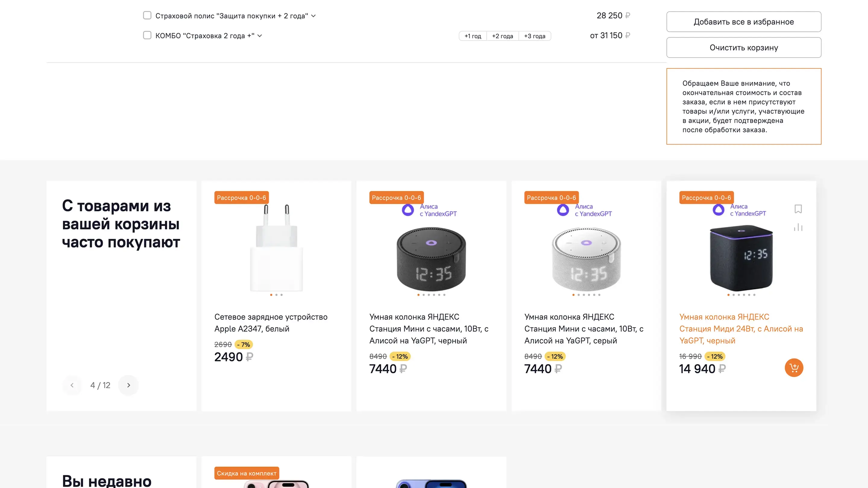Screen dimensions: 868x488
Task: Enable the КОМБО Страховка 2 года checkbox
Action: 147,35
